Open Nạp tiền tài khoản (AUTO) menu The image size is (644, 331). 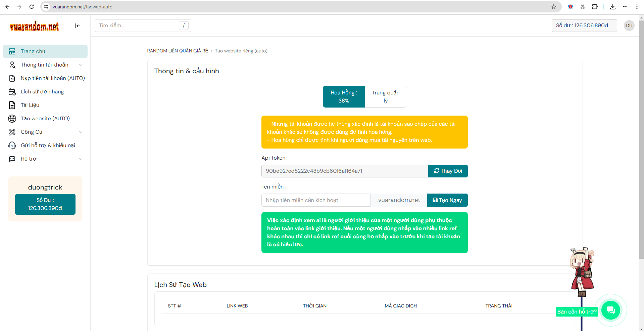pyautogui.click(x=53, y=78)
